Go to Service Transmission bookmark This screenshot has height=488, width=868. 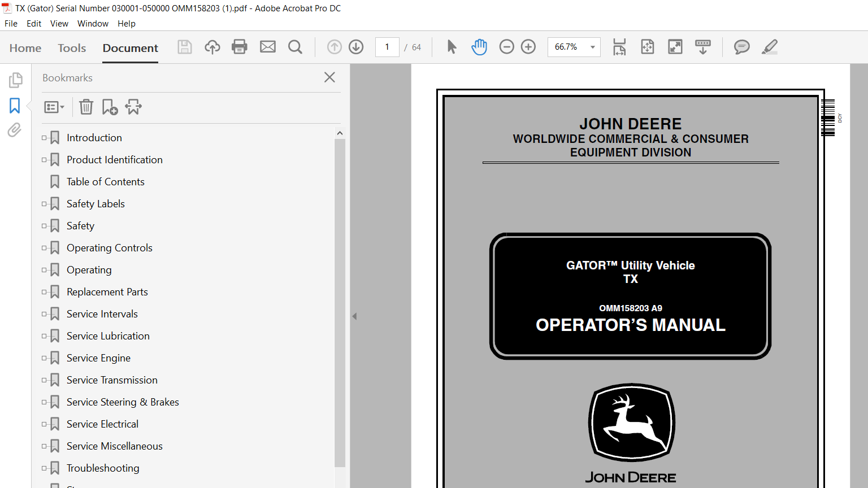coord(112,380)
